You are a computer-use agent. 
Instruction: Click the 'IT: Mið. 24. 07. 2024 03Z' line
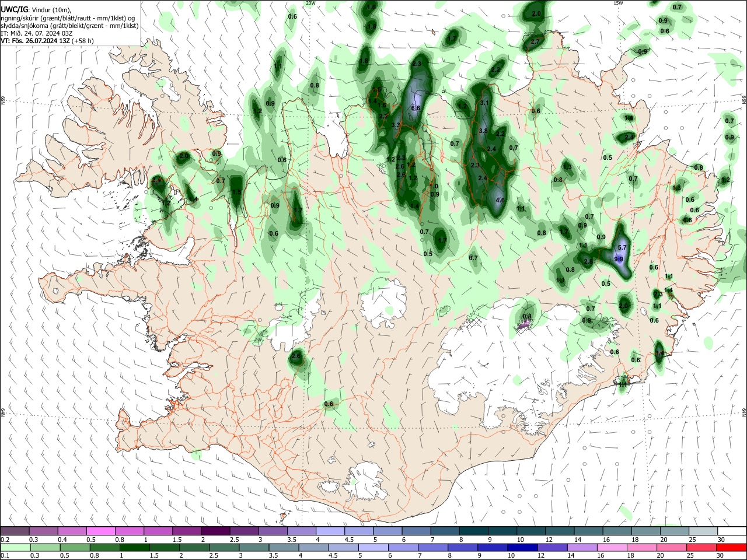coord(36,33)
